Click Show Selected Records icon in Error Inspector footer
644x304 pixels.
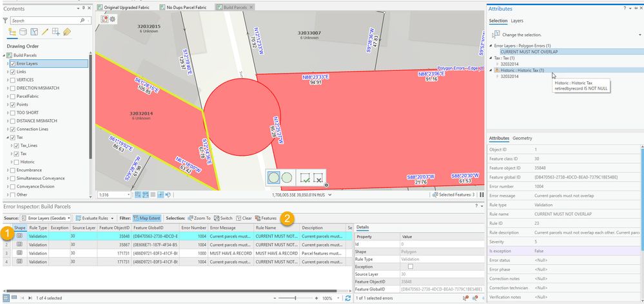(x=14, y=298)
